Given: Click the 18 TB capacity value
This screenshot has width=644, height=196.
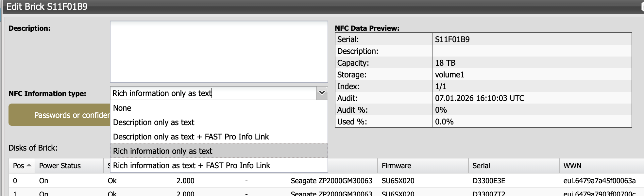Looking at the screenshot, I should pos(445,63).
